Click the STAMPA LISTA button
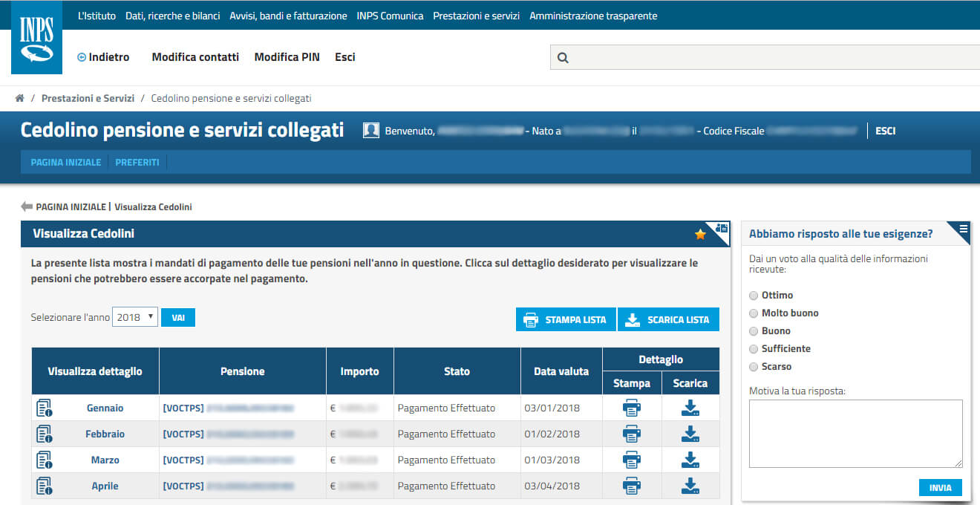This screenshot has width=980, height=505. tap(566, 319)
